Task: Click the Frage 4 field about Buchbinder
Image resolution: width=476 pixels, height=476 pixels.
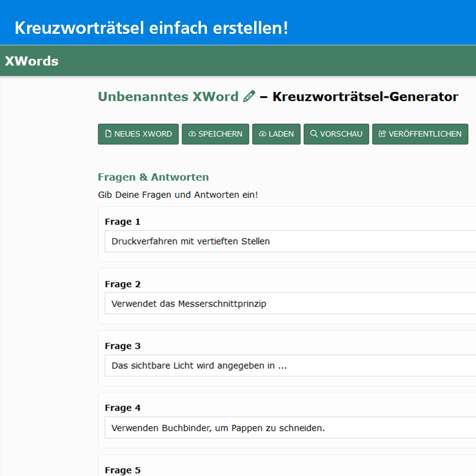Action: point(286,428)
